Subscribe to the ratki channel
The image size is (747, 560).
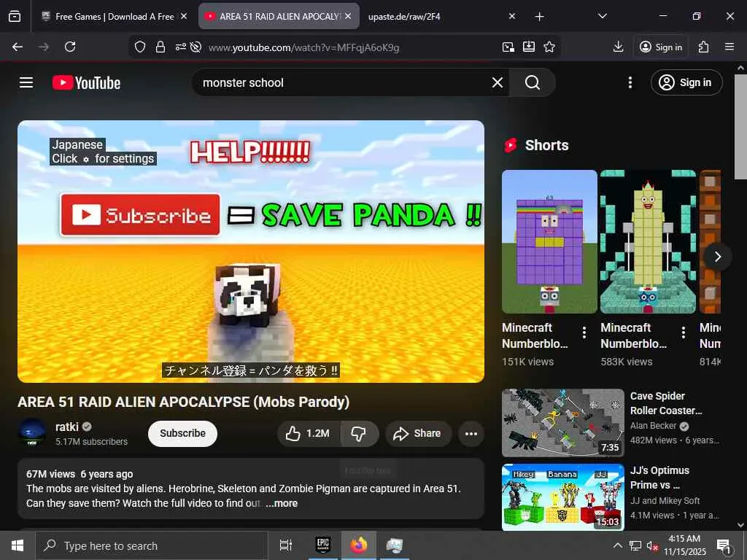(x=182, y=433)
